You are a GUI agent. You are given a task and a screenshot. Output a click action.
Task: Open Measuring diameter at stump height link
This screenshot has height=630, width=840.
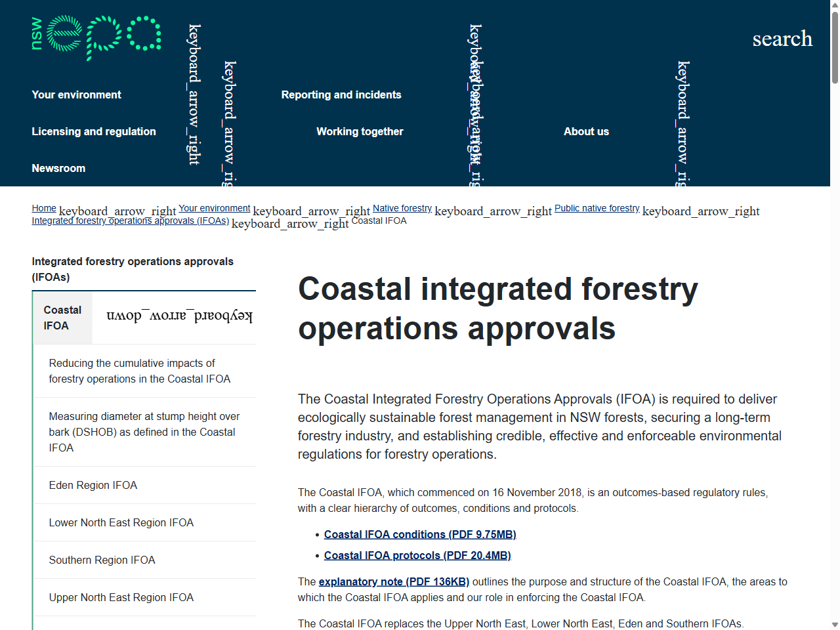144,432
